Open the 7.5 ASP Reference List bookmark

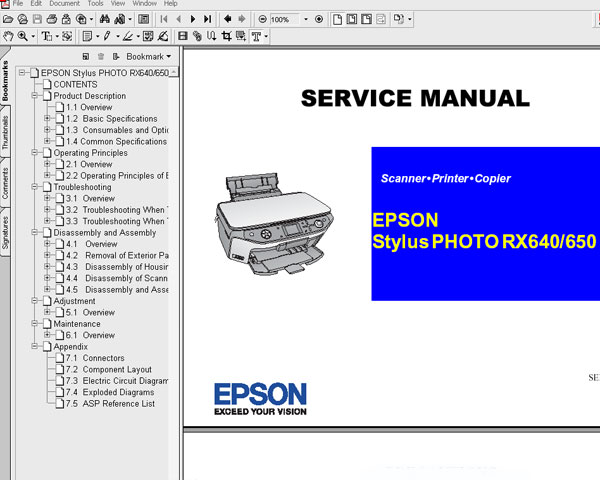pyautogui.click(x=110, y=403)
